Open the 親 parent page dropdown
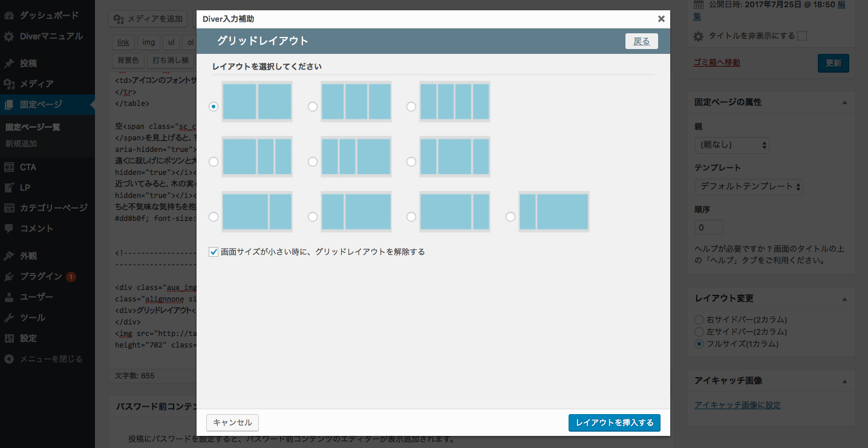This screenshot has height=448, width=868. 732,145
